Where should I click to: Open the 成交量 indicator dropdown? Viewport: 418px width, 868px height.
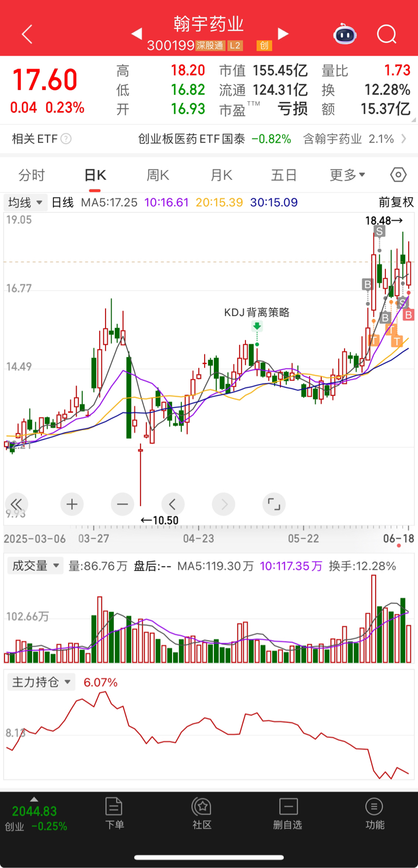[x=35, y=566]
